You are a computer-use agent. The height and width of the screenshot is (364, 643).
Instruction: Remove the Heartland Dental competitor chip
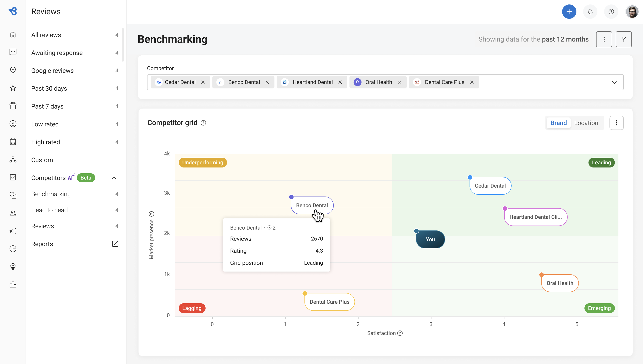coord(340,82)
